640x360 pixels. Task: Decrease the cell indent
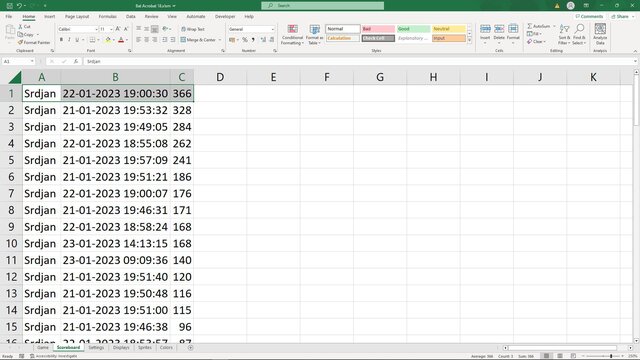click(164, 40)
